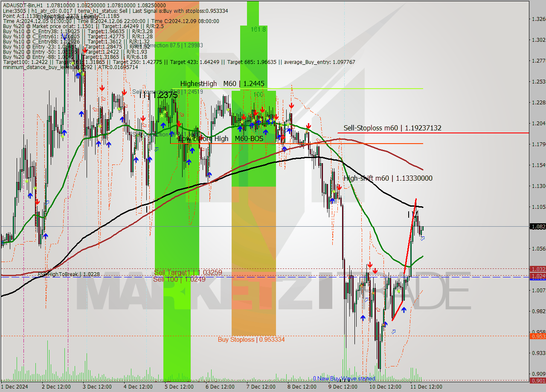This screenshot has width=546, height=392.
Task: Click the Sell-Stoploss m60 | 1.19237132 label
Action: [392, 128]
